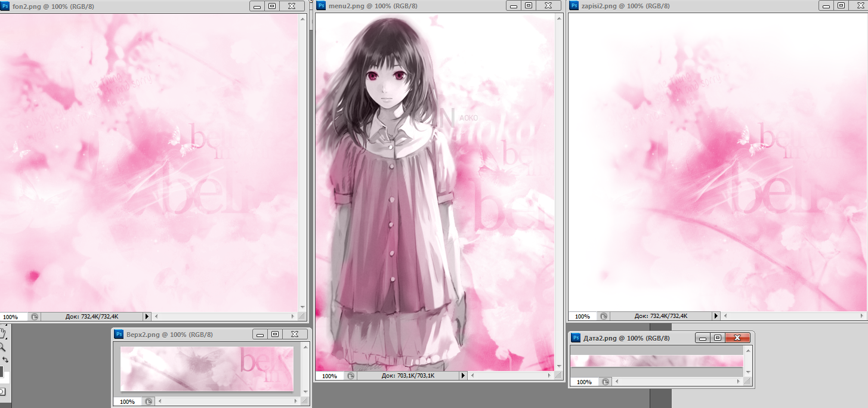Click horizontal scroll right arrow in fon2.png
The height and width of the screenshot is (408, 868).
click(x=293, y=317)
